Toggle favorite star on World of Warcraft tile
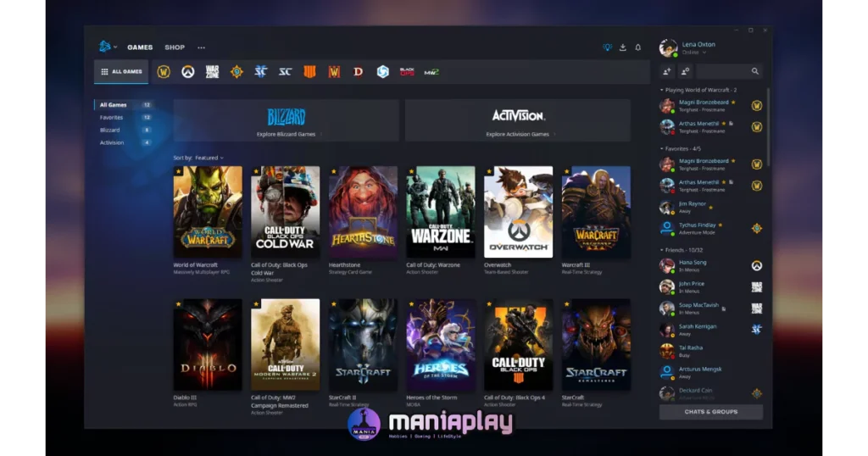Screen dimensions: 868x456 [178, 171]
